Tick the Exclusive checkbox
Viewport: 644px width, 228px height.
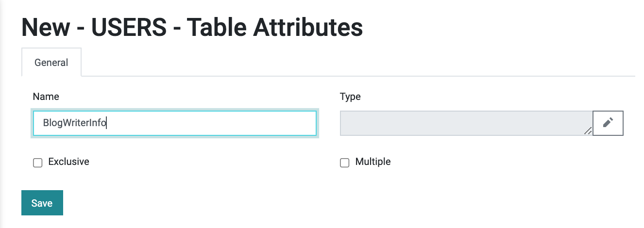pos(38,163)
